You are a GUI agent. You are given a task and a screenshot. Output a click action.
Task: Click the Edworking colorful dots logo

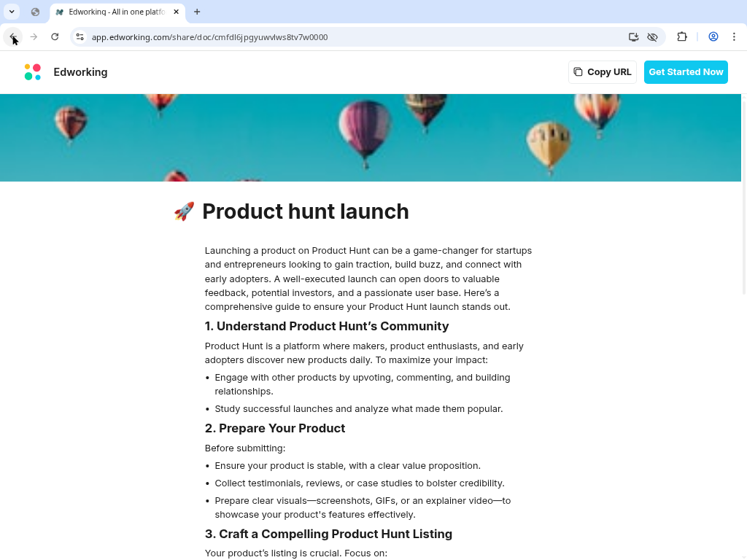pyautogui.click(x=33, y=72)
